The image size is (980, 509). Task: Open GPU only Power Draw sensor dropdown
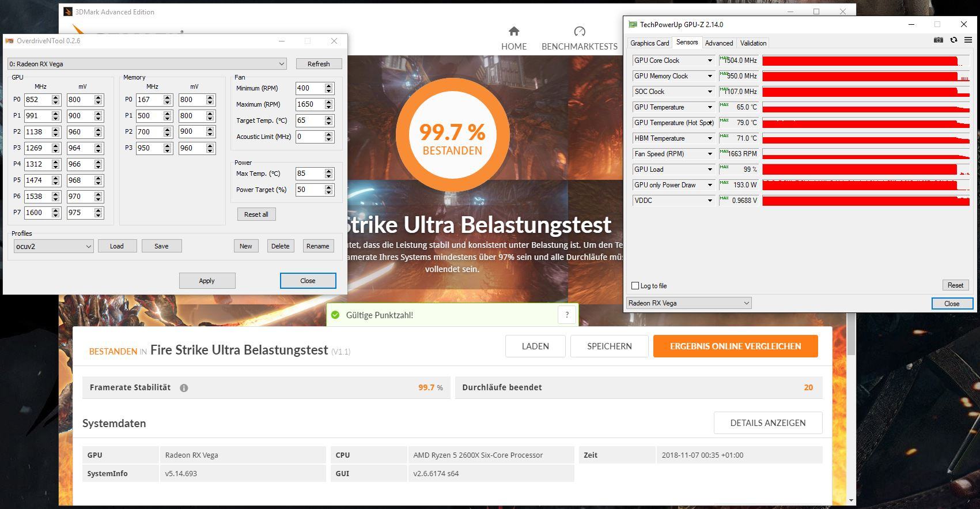click(x=710, y=185)
